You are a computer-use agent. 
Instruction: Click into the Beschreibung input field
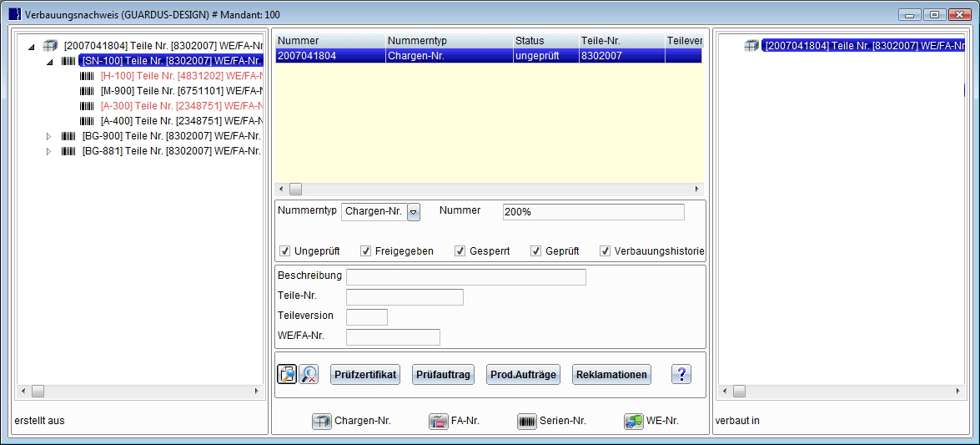(465, 277)
